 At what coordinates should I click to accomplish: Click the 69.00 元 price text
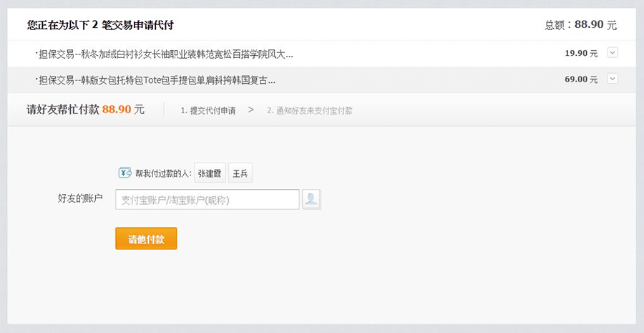coord(581,79)
